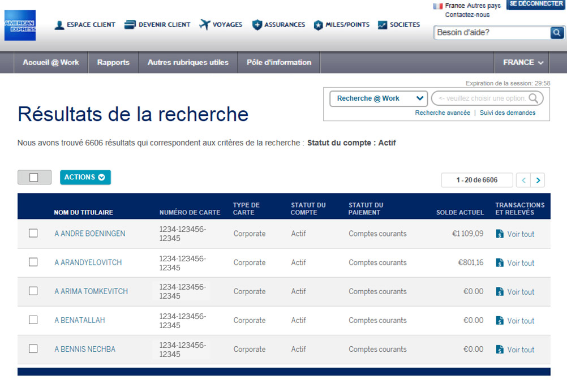567x392 pixels.
Task: Open the VOYAGES menu
Action: click(227, 24)
